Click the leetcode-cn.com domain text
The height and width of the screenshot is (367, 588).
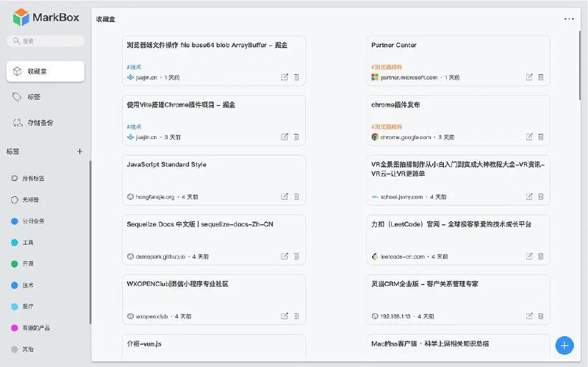coord(402,256)
